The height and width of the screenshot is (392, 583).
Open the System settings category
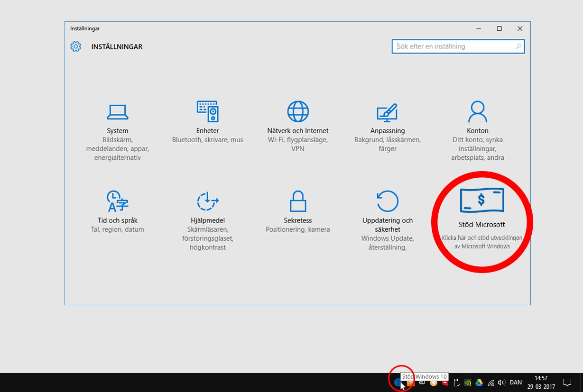point(117,131)
